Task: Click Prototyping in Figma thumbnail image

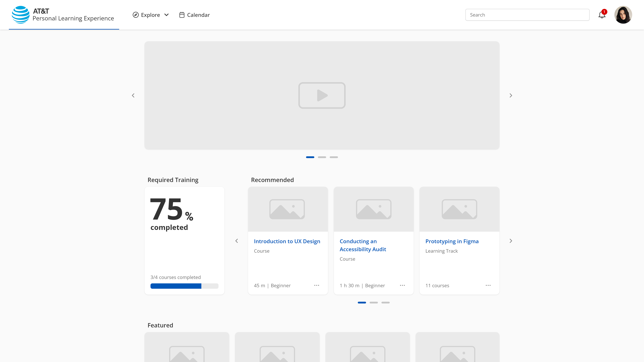Action: [x=459, y=209]
